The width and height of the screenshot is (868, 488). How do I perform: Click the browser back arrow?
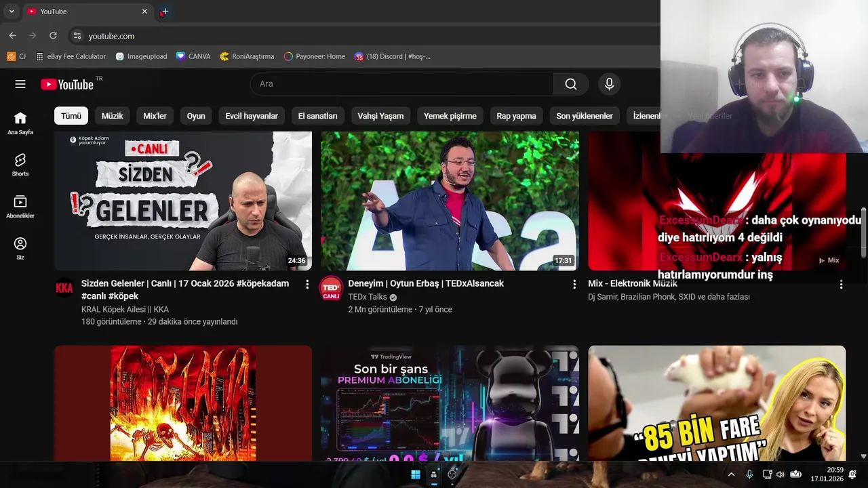point(12,36)
